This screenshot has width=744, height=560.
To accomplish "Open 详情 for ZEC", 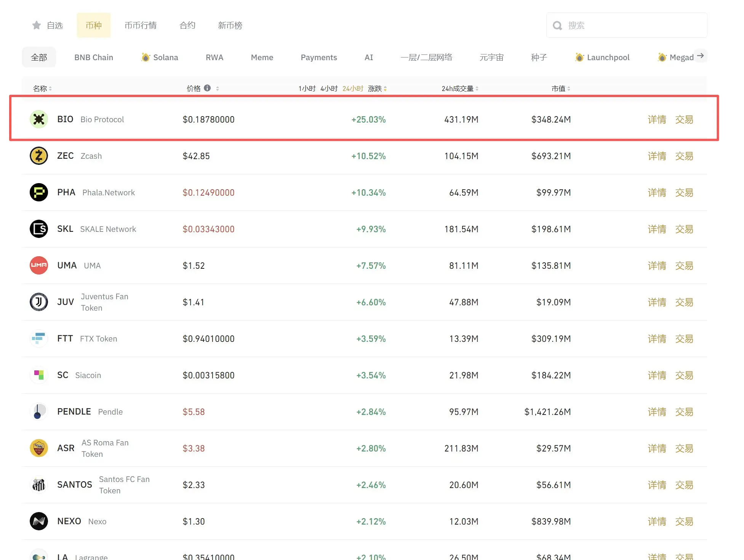I will [x=657, y=156].
